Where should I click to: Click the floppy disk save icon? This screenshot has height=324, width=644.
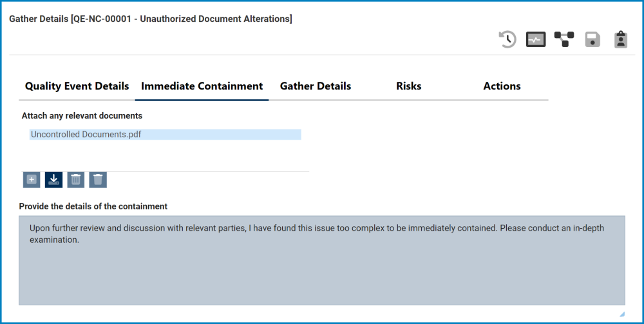(592, 40)
